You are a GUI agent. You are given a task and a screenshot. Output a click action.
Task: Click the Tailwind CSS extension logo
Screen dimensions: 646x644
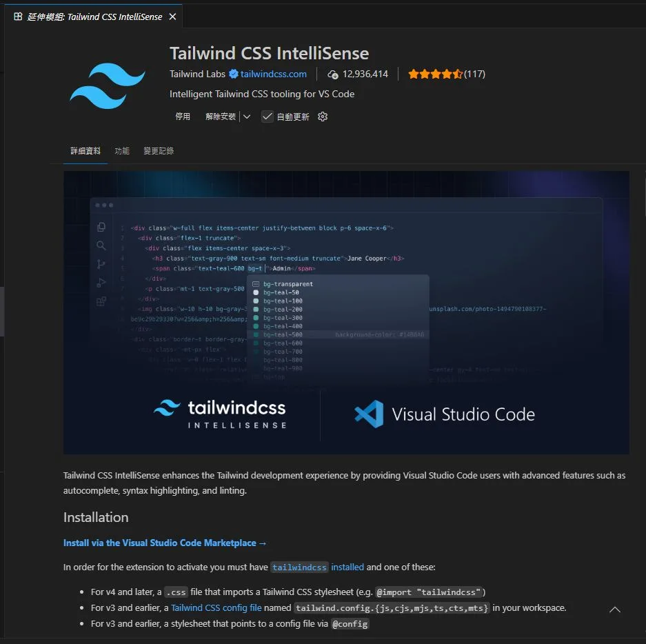108,85
